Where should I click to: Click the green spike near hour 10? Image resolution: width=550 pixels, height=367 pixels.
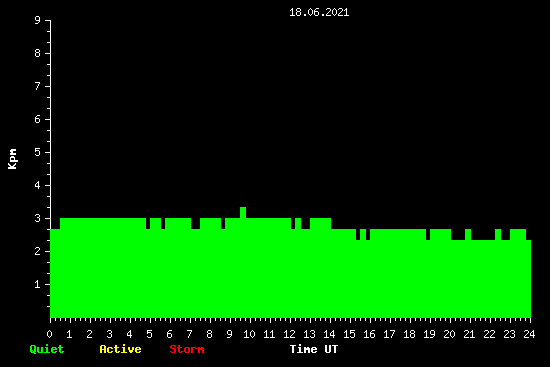(x=243, y=213)
